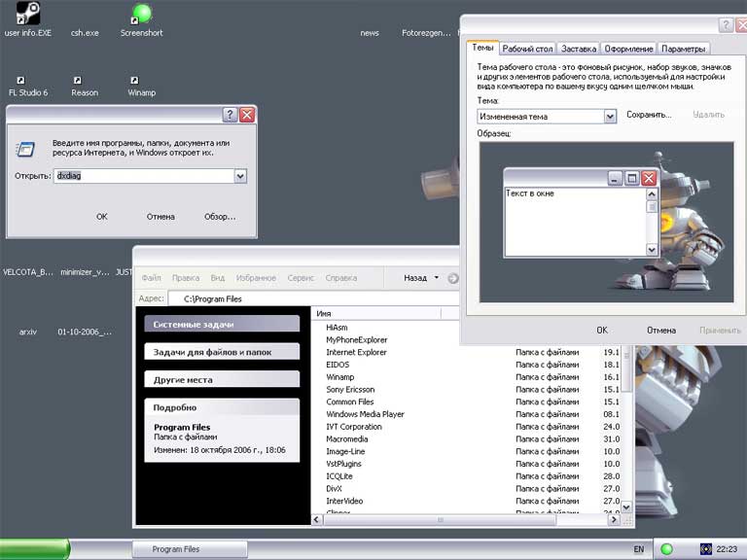
Task: Click the Сохранить... theme button
Action: 648,115
